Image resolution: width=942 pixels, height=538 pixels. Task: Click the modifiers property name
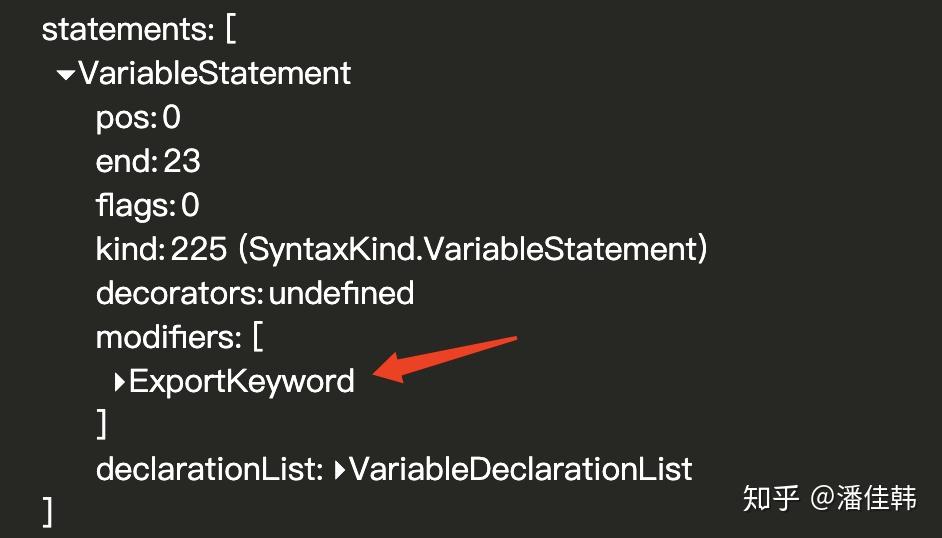pos(166,337)
